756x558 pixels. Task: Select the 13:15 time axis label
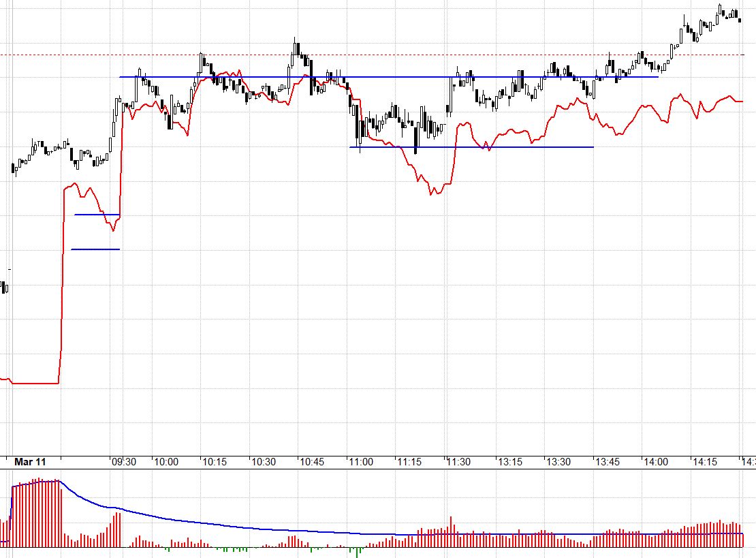510,462
